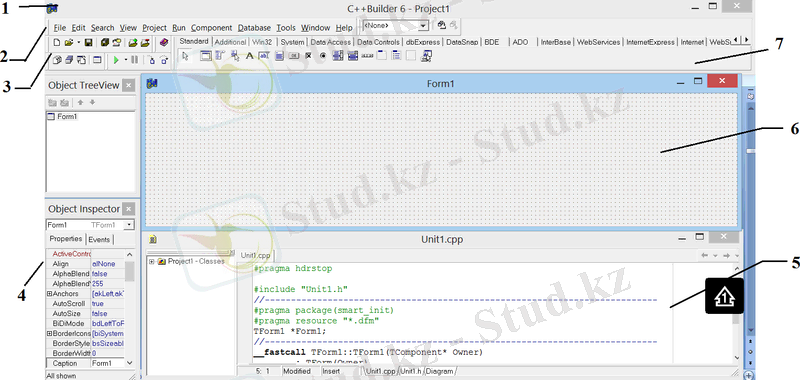Click Remove file from project icon

[x=145, y=42]
